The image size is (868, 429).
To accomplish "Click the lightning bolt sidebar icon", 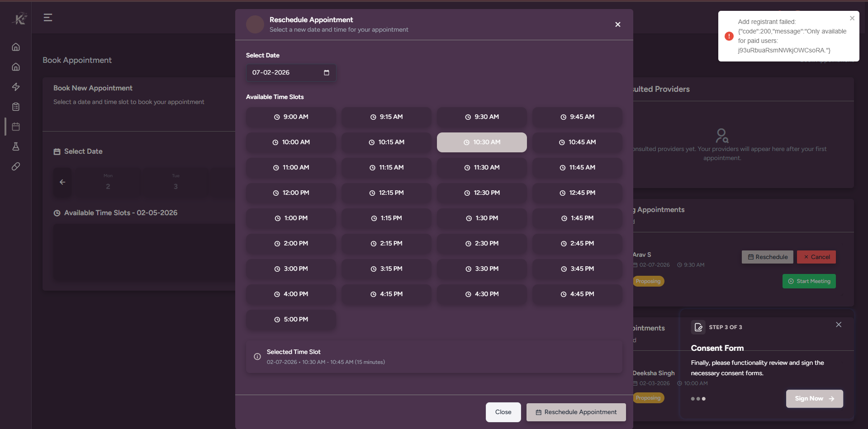I will (x=16, y=87).
